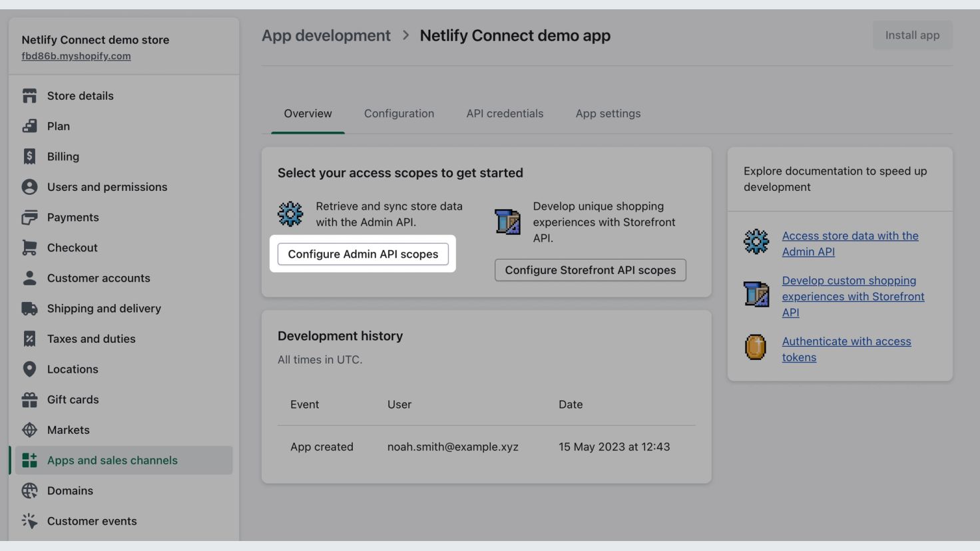Click the Payments card icon
This screenshot has width=980, height=551.
pyautogui.click(x=29, y=217)
